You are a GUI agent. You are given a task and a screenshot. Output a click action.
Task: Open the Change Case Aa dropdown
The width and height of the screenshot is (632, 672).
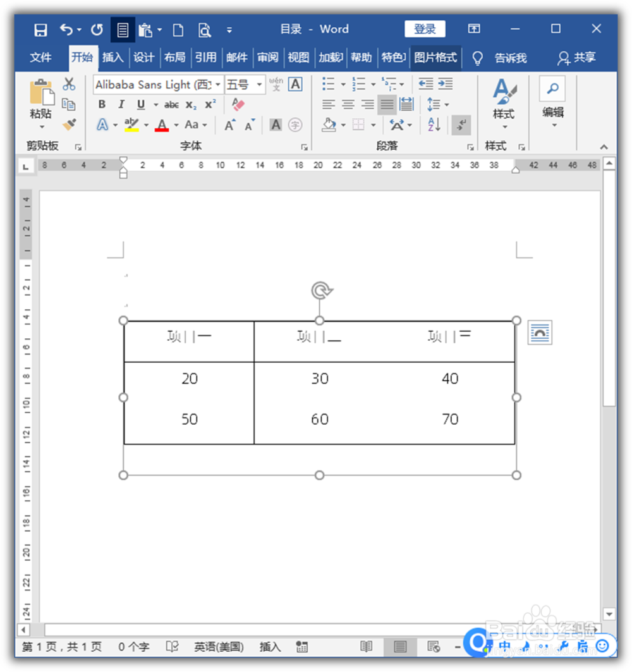pos(195,125)
